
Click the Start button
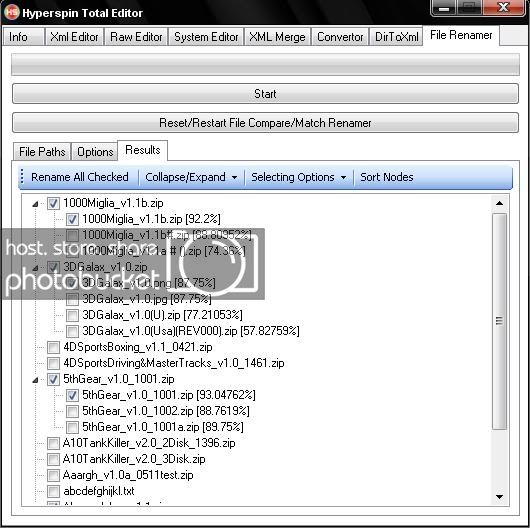point(265,94)
